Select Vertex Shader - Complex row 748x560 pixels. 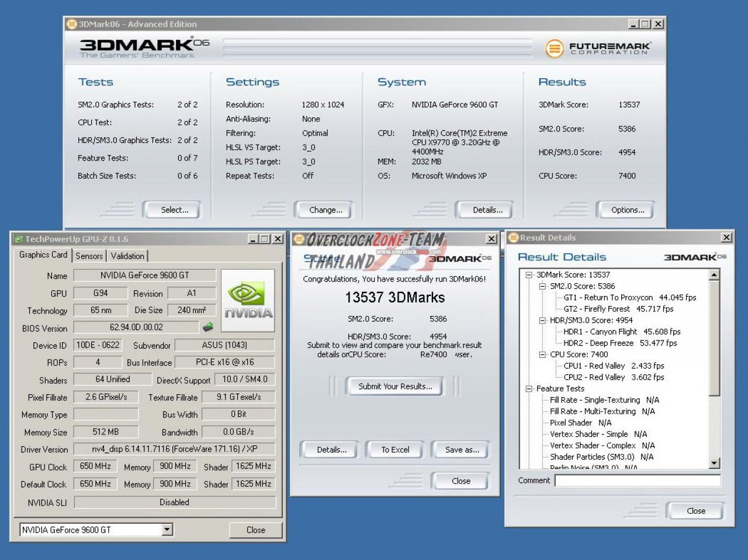(602, 446)
